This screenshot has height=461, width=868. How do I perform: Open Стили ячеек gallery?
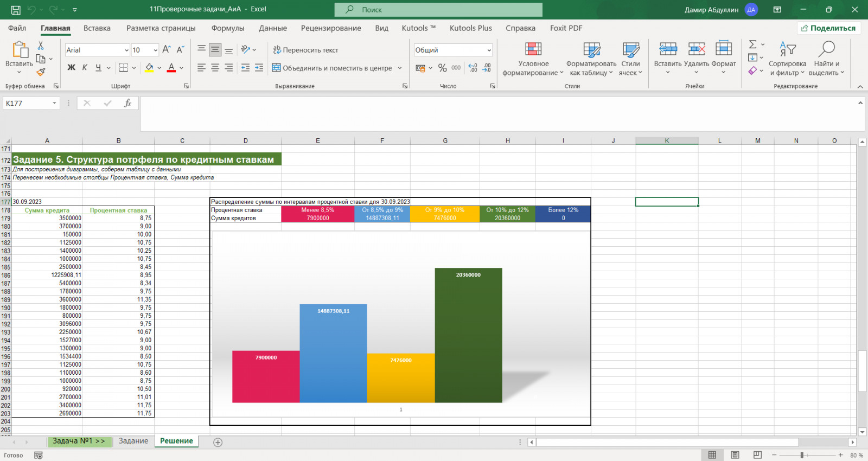[630, 59]
